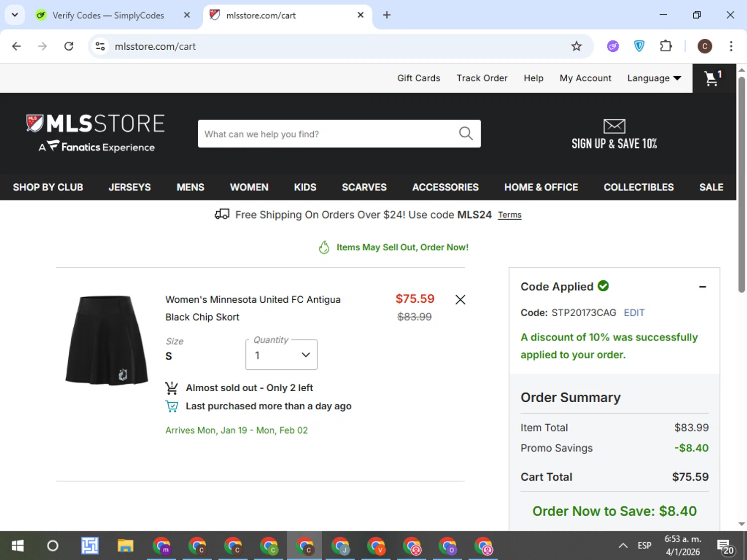Go forward in browser history
Screen dimensions: 747x560
pos(42,46)
